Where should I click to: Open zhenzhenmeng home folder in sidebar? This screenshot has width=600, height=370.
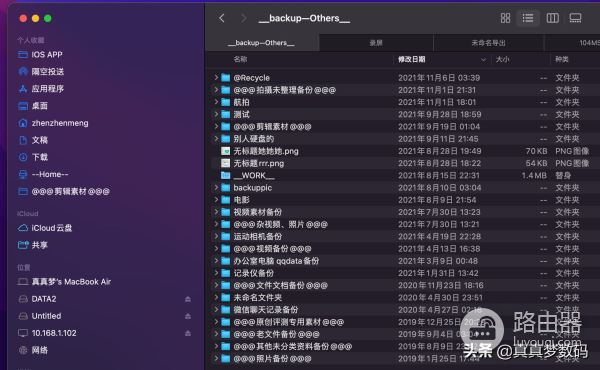click(x=60, y=123)
